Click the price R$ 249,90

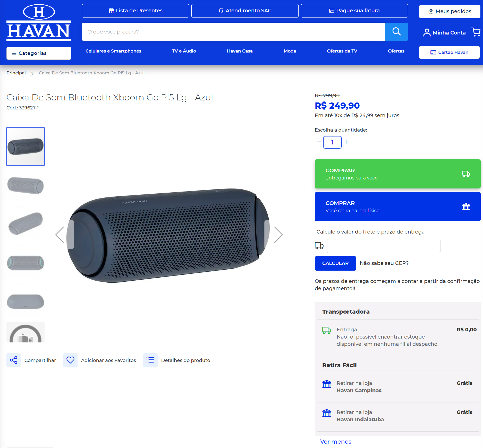[337, 106]
